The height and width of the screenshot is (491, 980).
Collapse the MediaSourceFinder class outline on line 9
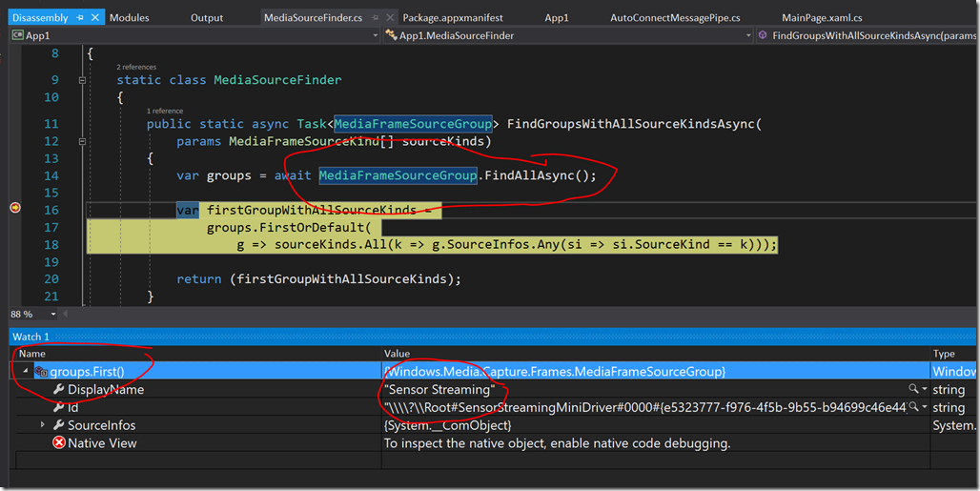pyautogui.click(x=82, y=80)
